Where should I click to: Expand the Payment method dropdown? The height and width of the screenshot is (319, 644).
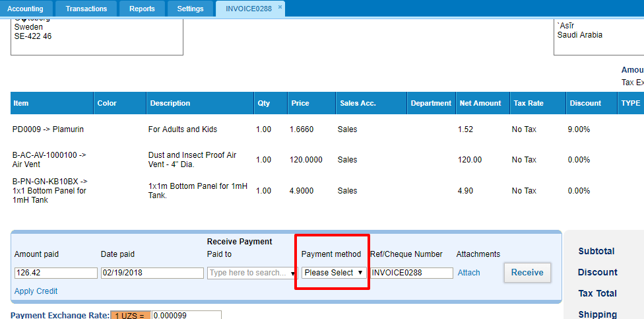coord(333,273)
